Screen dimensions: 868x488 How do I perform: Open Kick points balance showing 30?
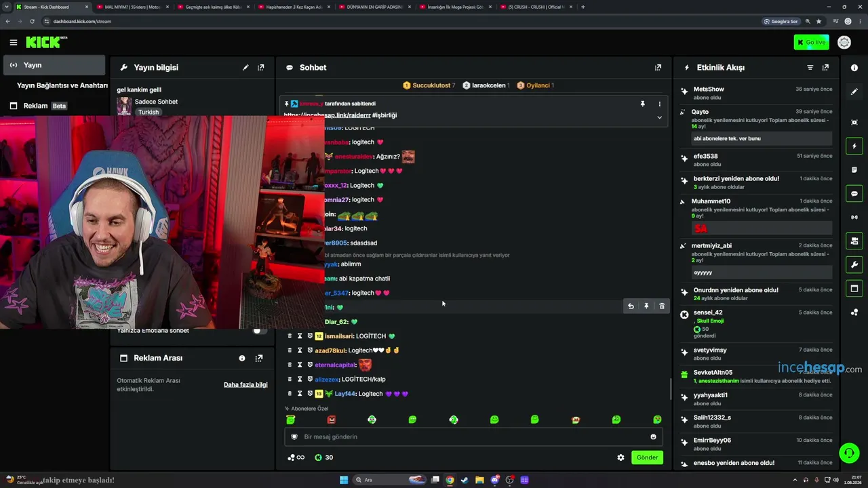(323, 457)
